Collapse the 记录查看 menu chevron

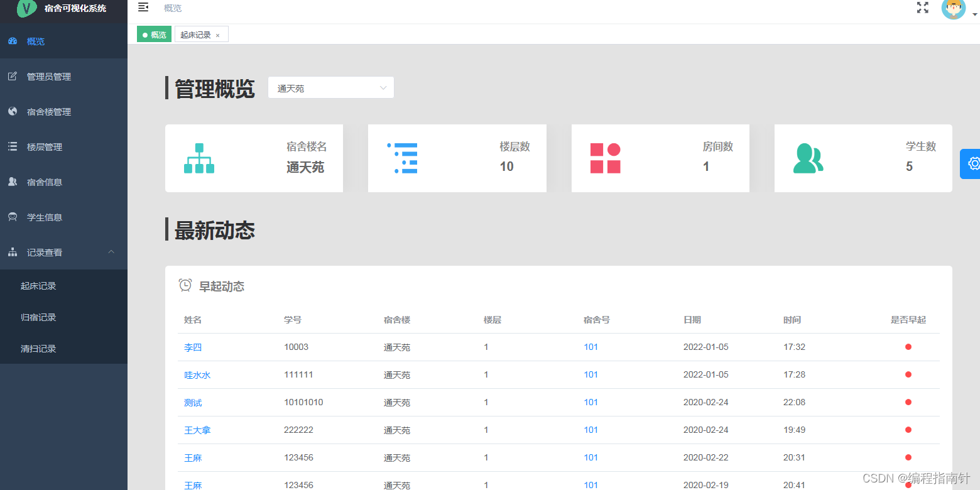111,252
